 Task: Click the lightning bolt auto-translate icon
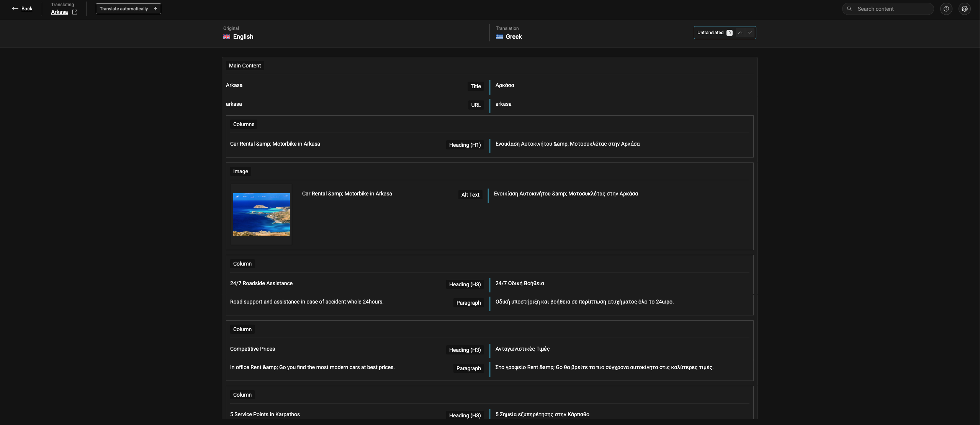(155, 9)
